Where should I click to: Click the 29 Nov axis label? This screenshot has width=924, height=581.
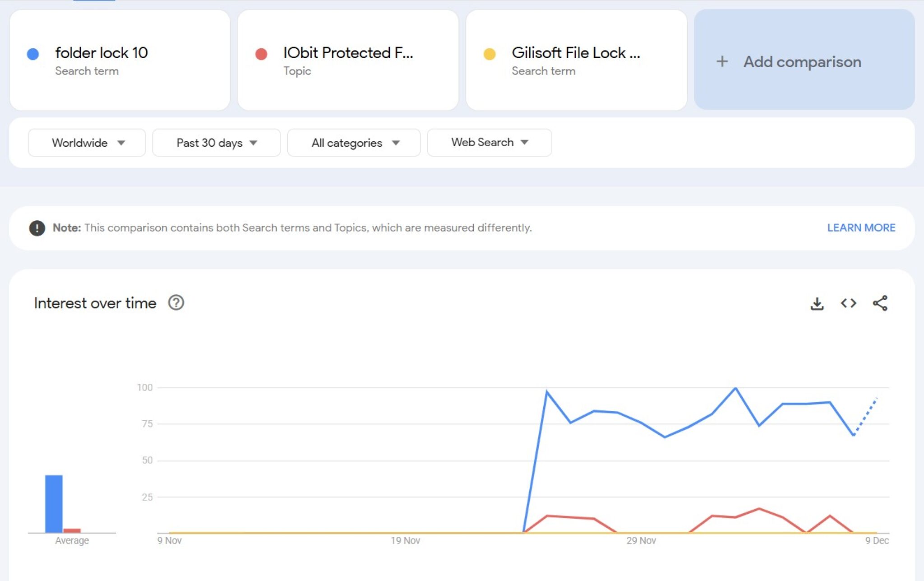click(x=641, y=541)
